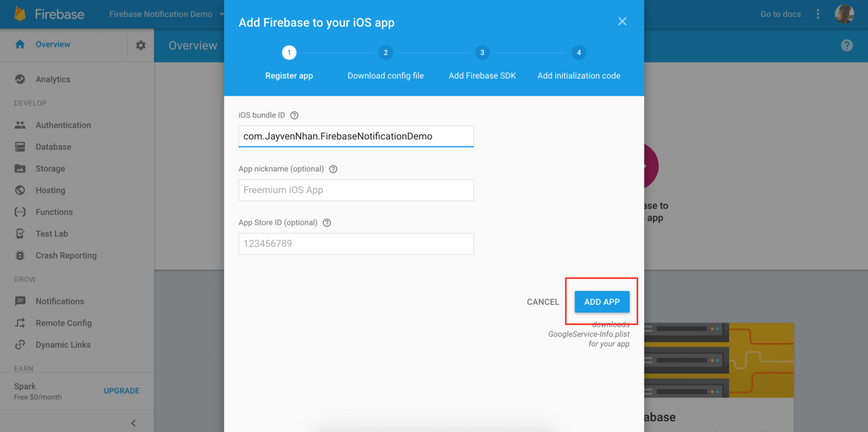Click the user profile avatar
This screenshot has width=868, height=432.
pos(844,14)
